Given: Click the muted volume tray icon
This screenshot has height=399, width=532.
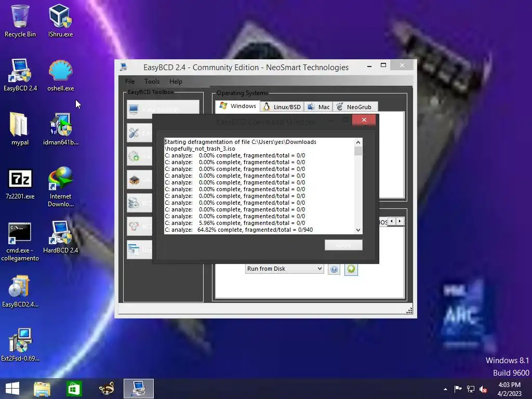Looking at the screenshot, I should (x=483, y=389).
